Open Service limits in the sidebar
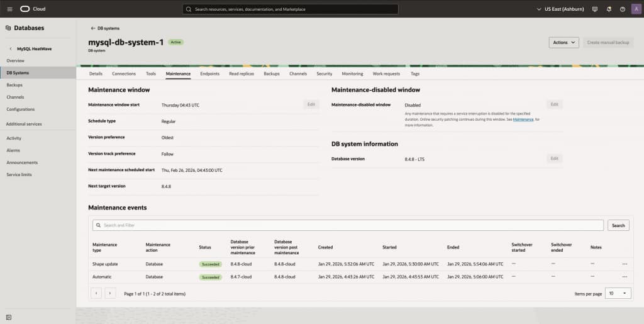 19,174
